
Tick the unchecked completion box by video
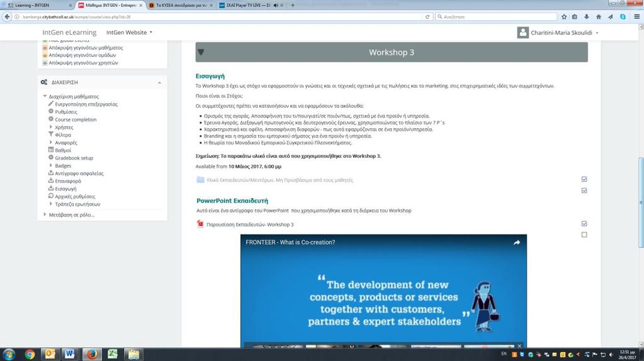(x=584, y=235)
